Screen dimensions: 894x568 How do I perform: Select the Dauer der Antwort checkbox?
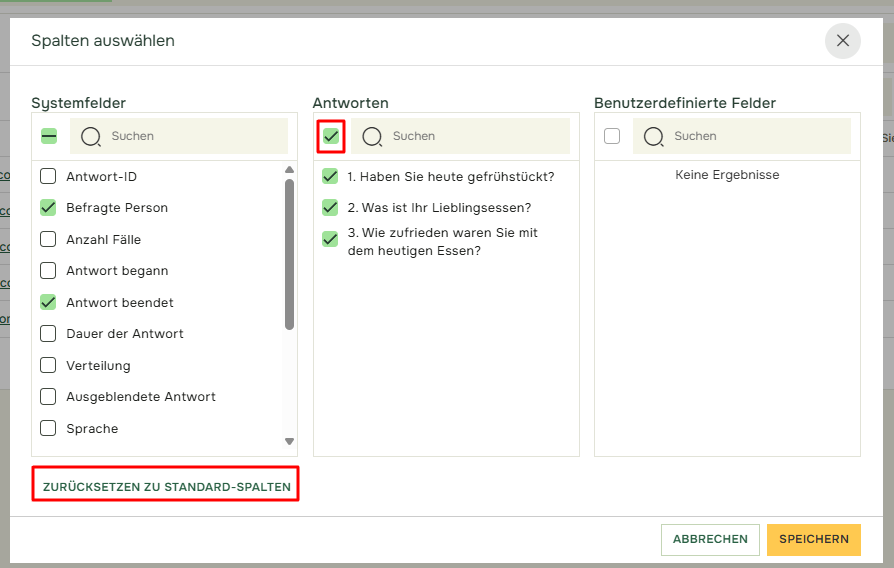(x=48, y=334)
